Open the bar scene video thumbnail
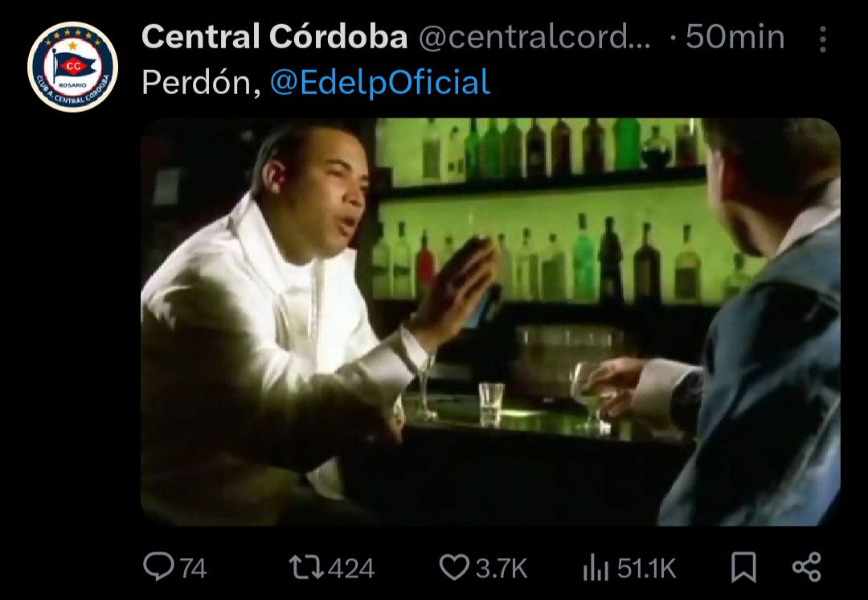Screen dimensions: 868x600 click(x=490, y=322)
